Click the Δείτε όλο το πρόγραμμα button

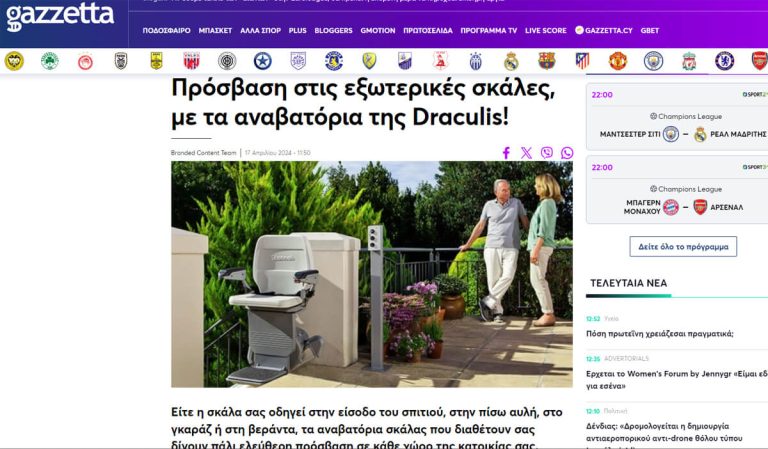click(x=683, y=246)
